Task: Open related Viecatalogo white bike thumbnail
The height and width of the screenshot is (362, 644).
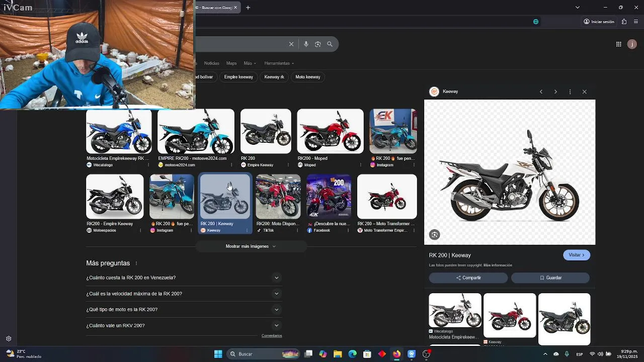Action: pyautogui.click(x=455, y=310)
